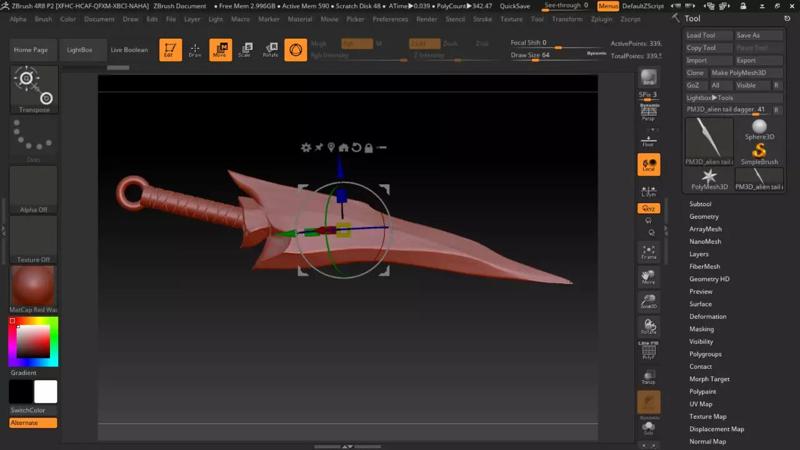The height and width of the screenshot is (450, 800).
Task: Click the L.Sym icon
Action: pos(648,191)
